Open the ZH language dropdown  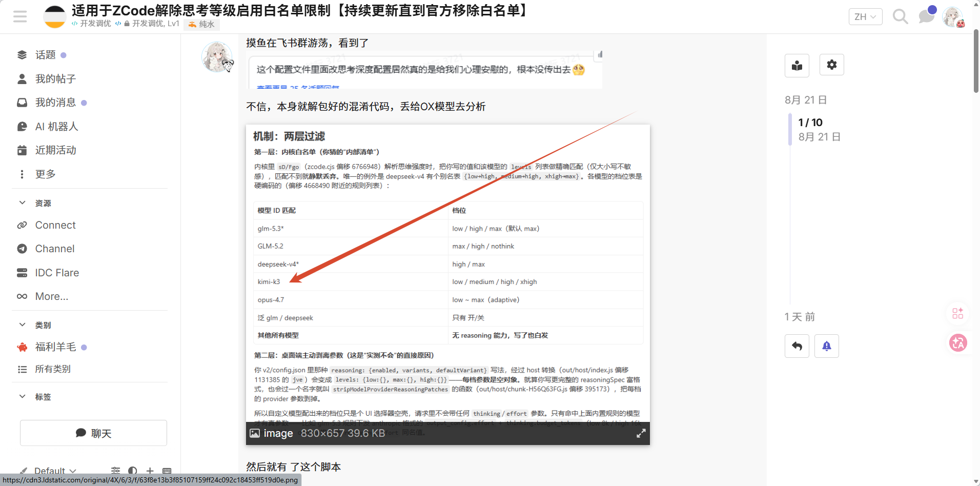(865, 17)
